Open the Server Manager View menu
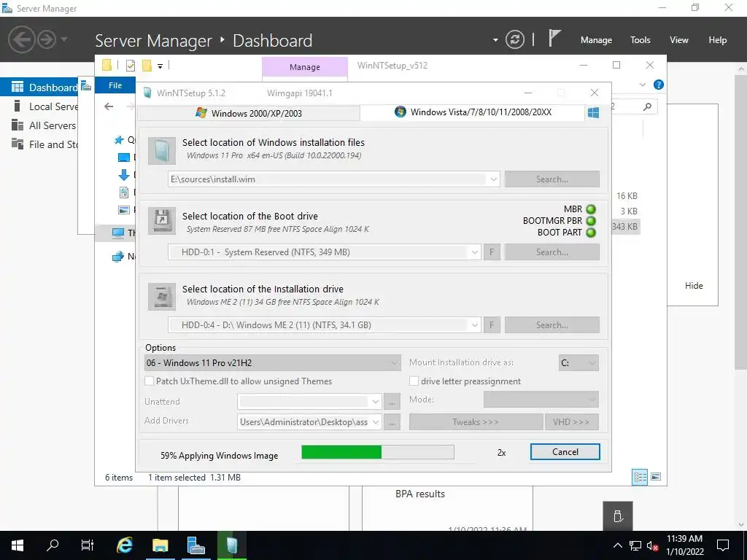747x560 pixels. tap(679, 40)
